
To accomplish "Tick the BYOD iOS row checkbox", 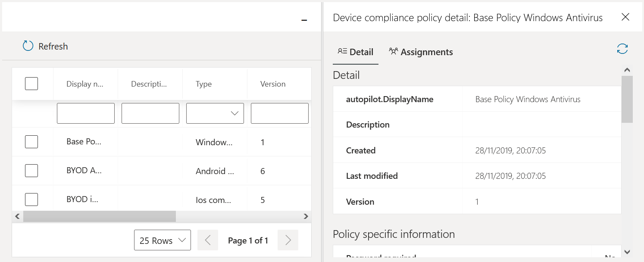I will (31, 200).
